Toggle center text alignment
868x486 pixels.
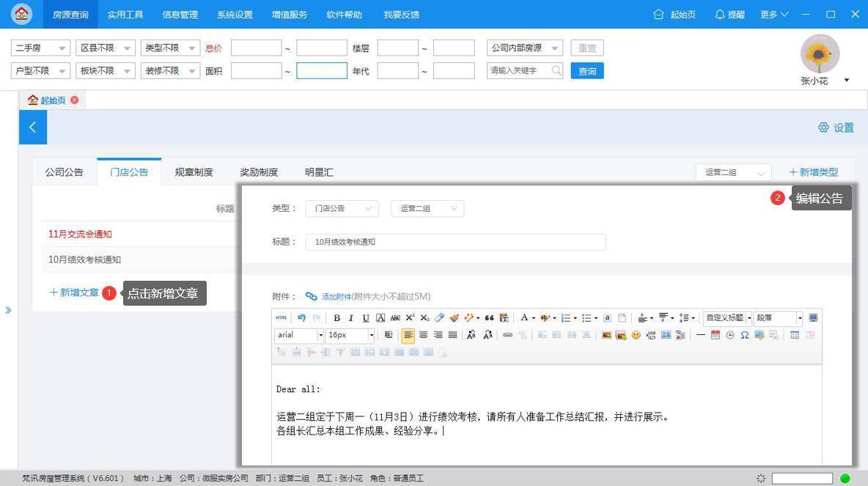[424, 335]
